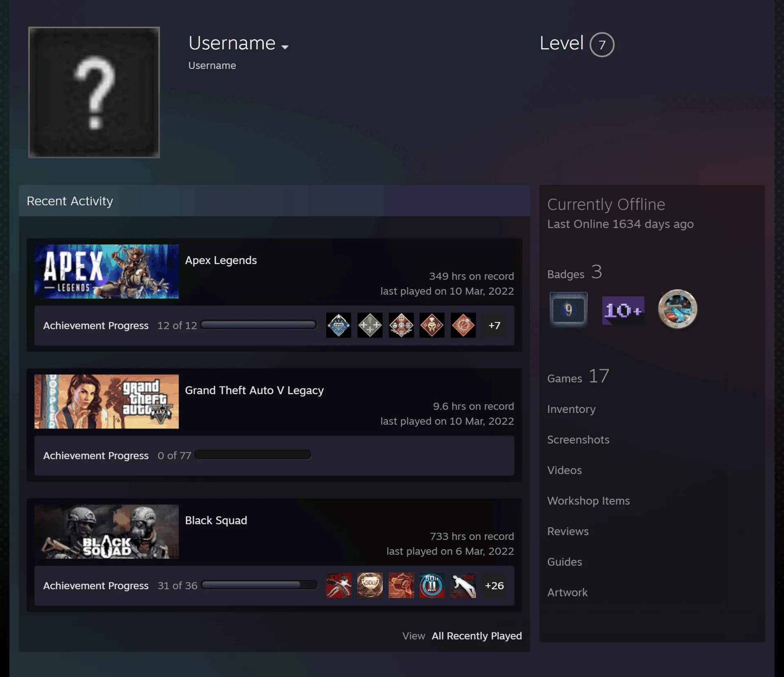
Task: Click the orange circle Apex achievement icon
Action: click(463, 325)
